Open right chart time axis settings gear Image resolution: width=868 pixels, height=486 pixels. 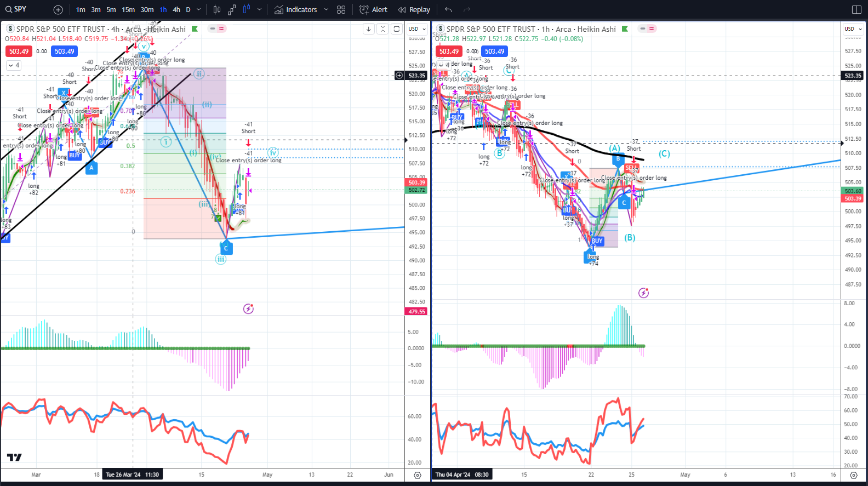point(853,475)
